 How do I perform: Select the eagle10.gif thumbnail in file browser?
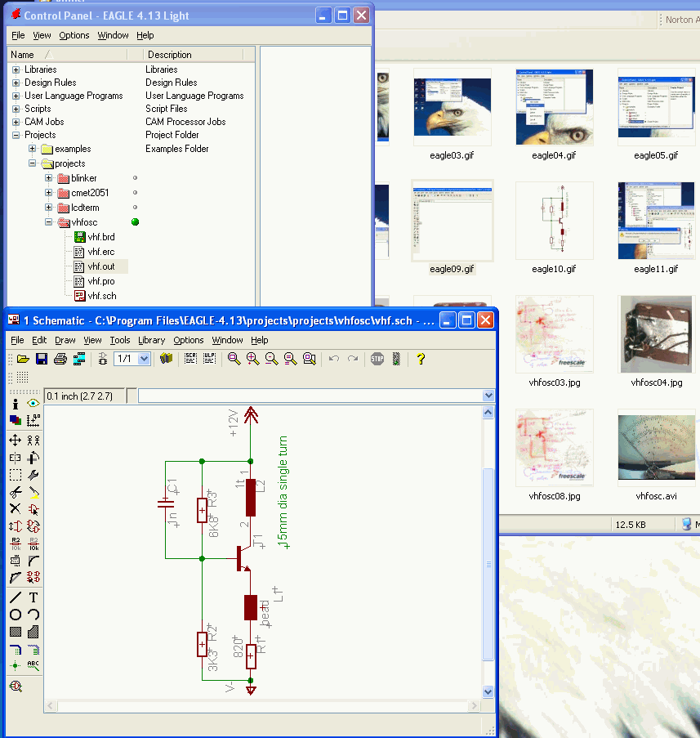click(554, 221)
